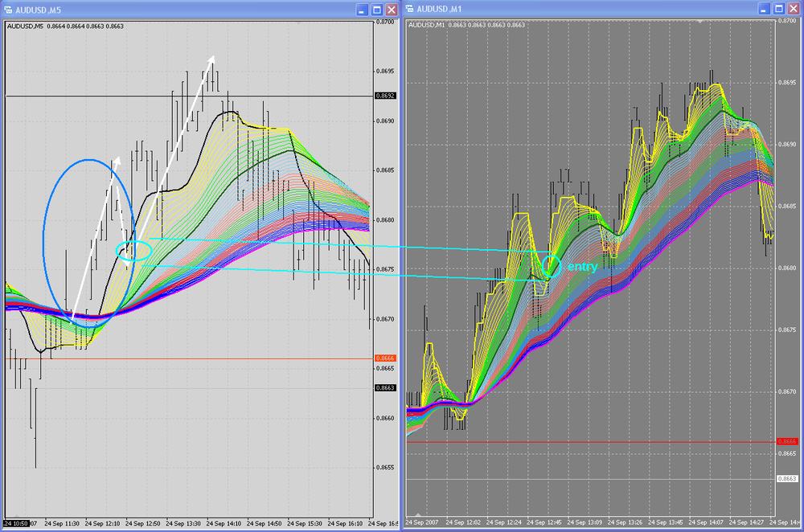Click the bottom-left triangle marker in M1 chart
The image size is (804, 532).
tap(418, 514)
